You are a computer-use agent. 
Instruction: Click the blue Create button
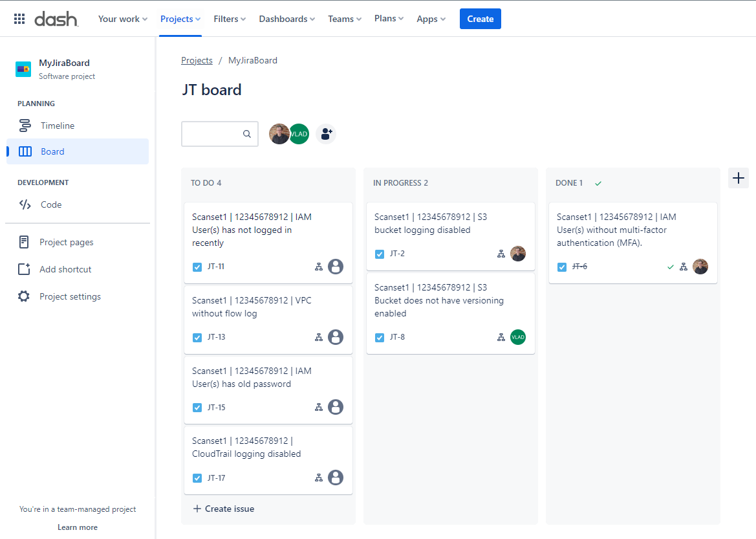tap(480, 19)
